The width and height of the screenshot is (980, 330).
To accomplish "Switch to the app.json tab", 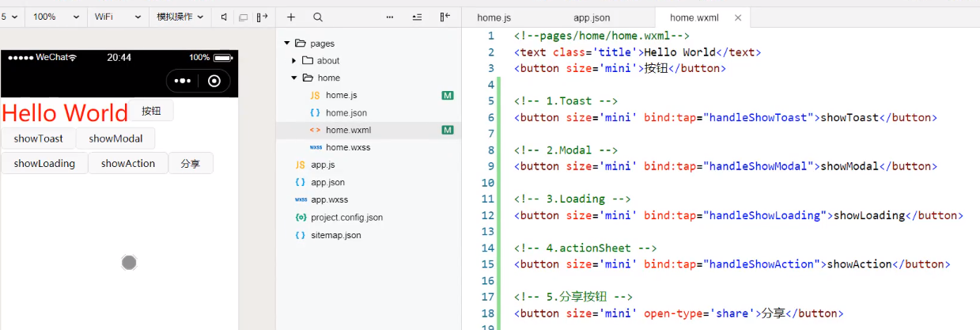I will 592,17.
